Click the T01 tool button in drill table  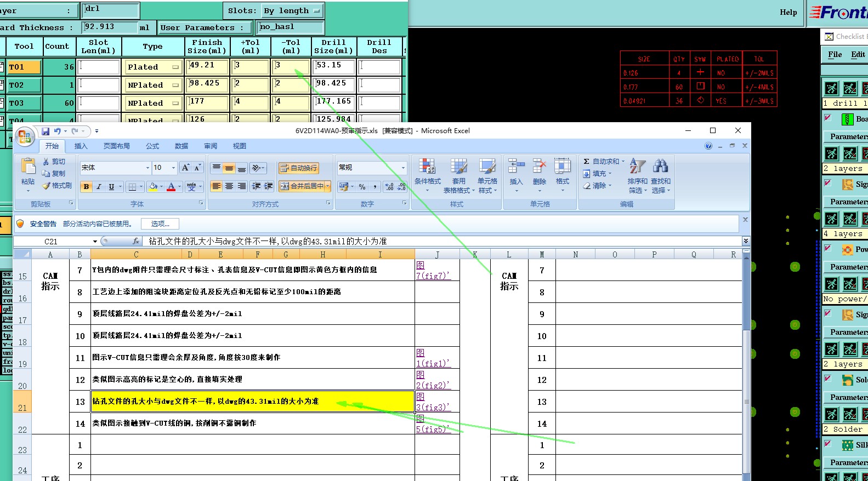point(24,67)
